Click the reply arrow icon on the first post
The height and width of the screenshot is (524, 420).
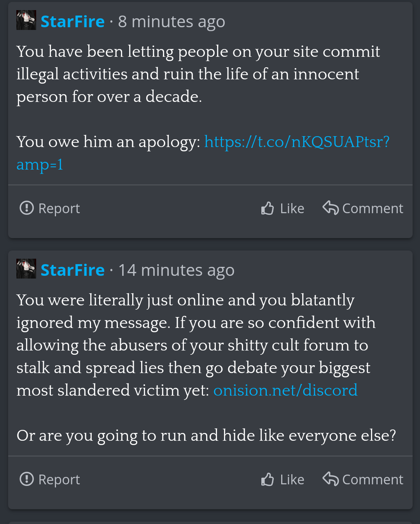tap(331, 208)
